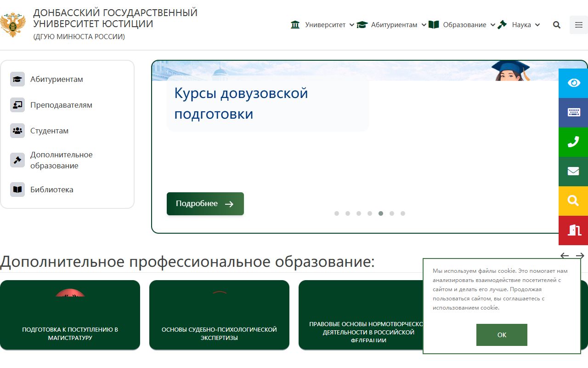
Task: Open card Основы судебно-психологической экспертизы
Action: (x=219, y=315)
